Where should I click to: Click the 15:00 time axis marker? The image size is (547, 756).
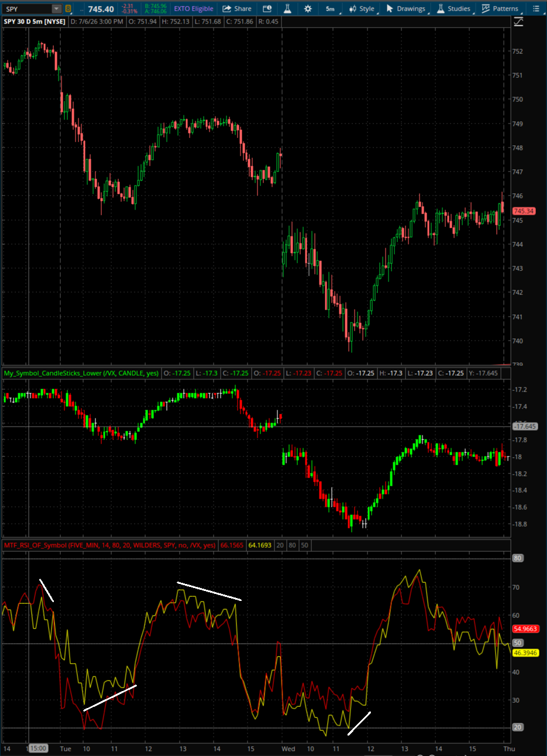click(x=38, y=748)
